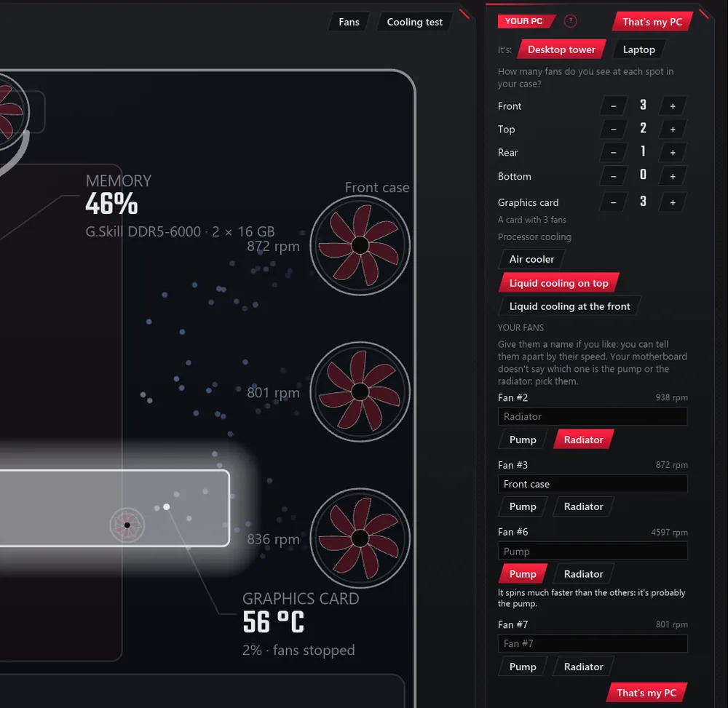
Task: Click the YOUR FANS section heading
Action: point(521,327)
